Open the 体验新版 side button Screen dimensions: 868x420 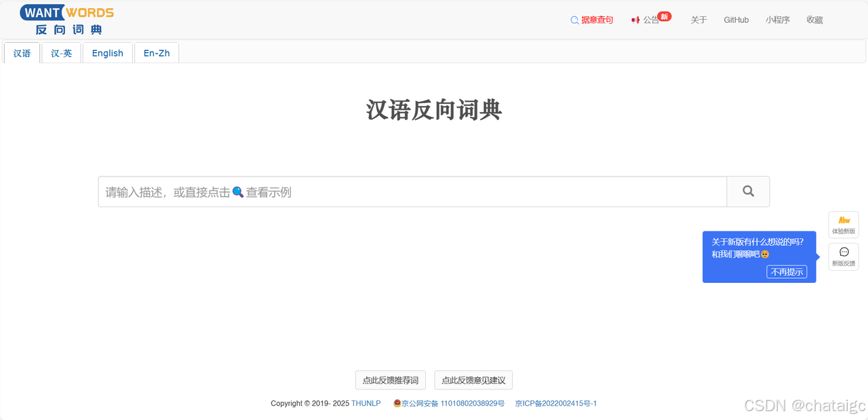pyautogui.click(x=844, y=225)
